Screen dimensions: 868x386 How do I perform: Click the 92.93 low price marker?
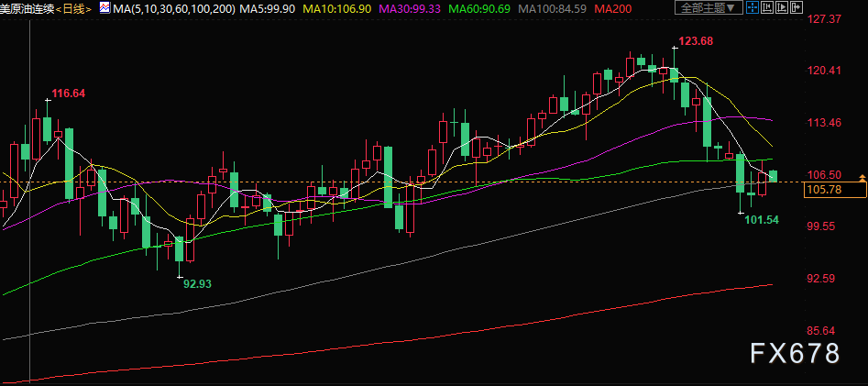[198, 283]
